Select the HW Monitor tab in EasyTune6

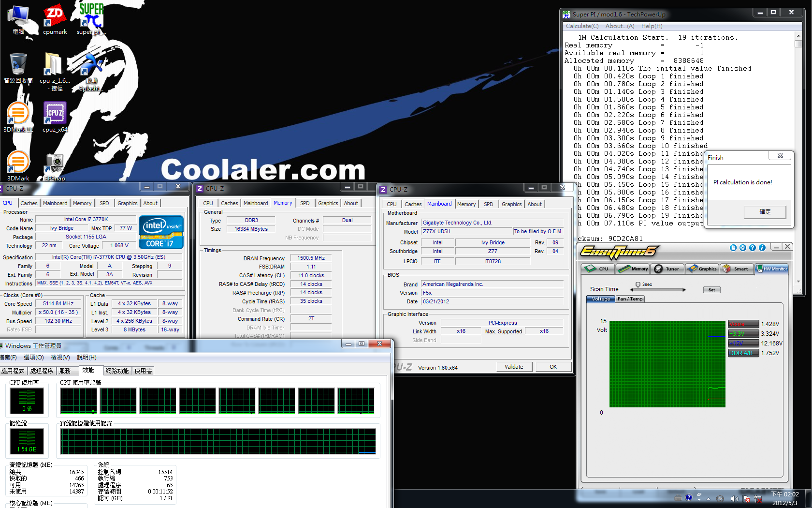(x=772, y=269)
